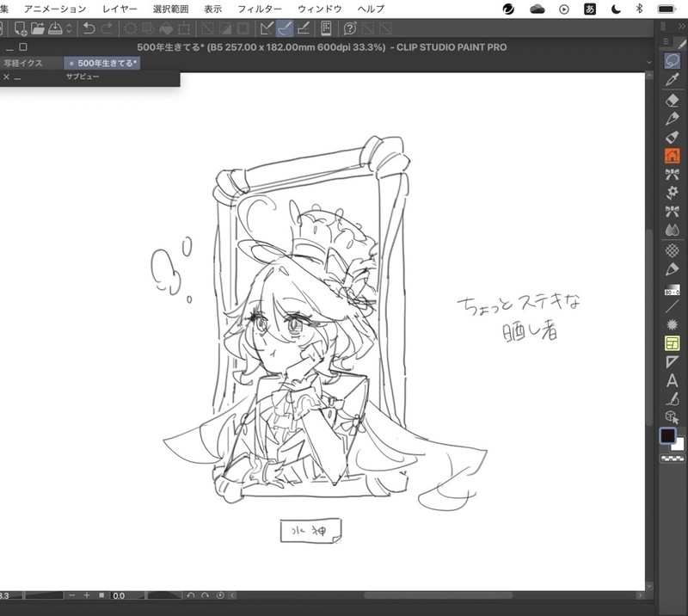Select the marker bottle tool icon
Viewport: 688px width, 616px height.
[672, 138]
